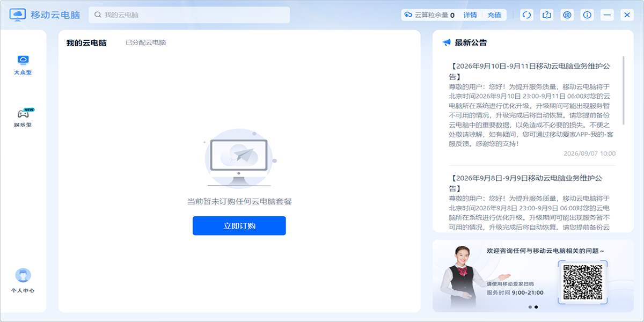Open 详情 for 云算粒 balance
Screen dimensions: 644x322
click(470, 15)
